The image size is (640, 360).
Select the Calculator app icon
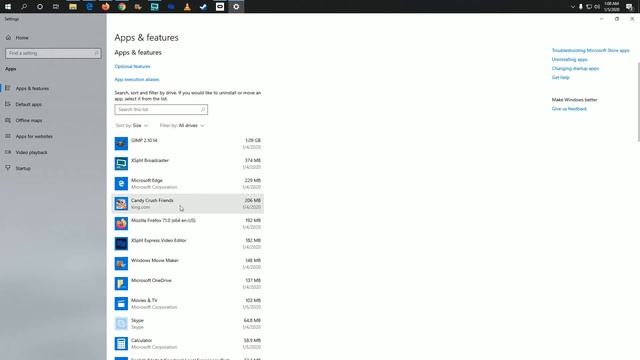tap(121, 344)
